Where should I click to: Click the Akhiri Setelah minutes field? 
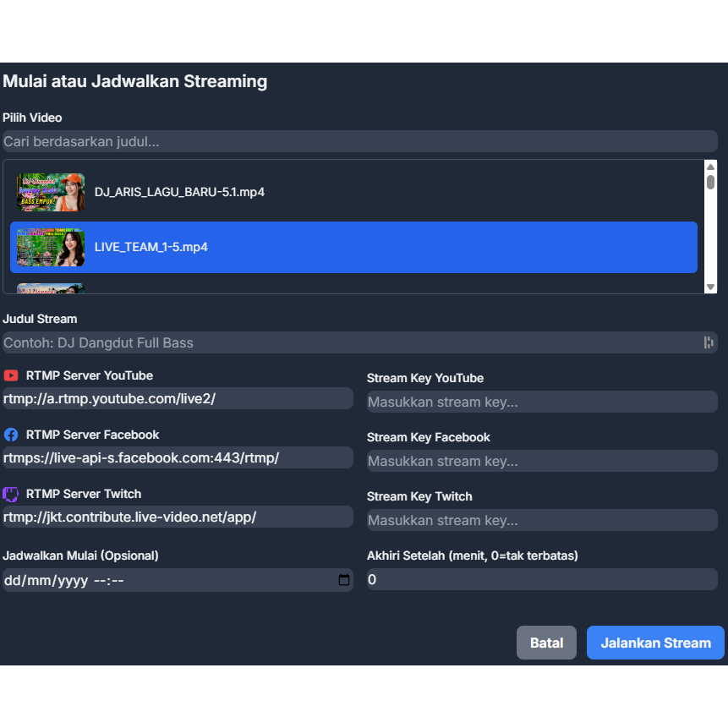pos(541,579)
